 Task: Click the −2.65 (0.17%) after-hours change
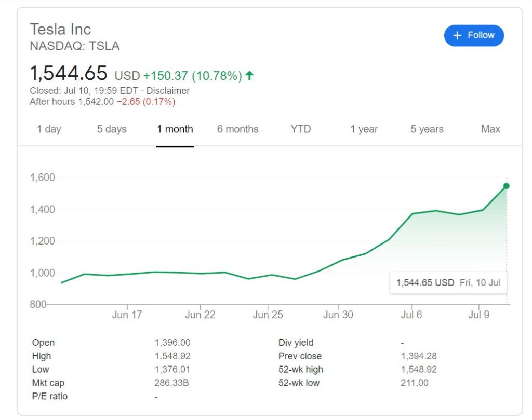click(x=146, y=102)
